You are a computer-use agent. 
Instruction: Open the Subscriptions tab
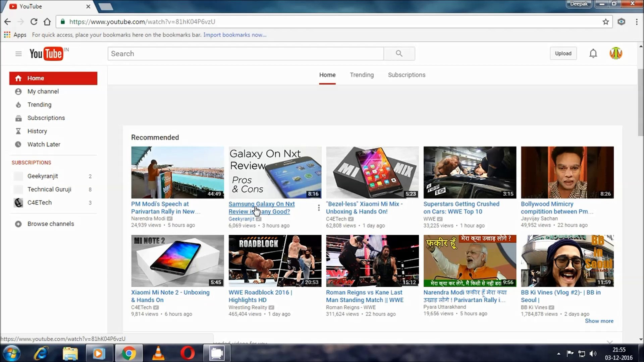pyautogui.click(x=407, y=75)
